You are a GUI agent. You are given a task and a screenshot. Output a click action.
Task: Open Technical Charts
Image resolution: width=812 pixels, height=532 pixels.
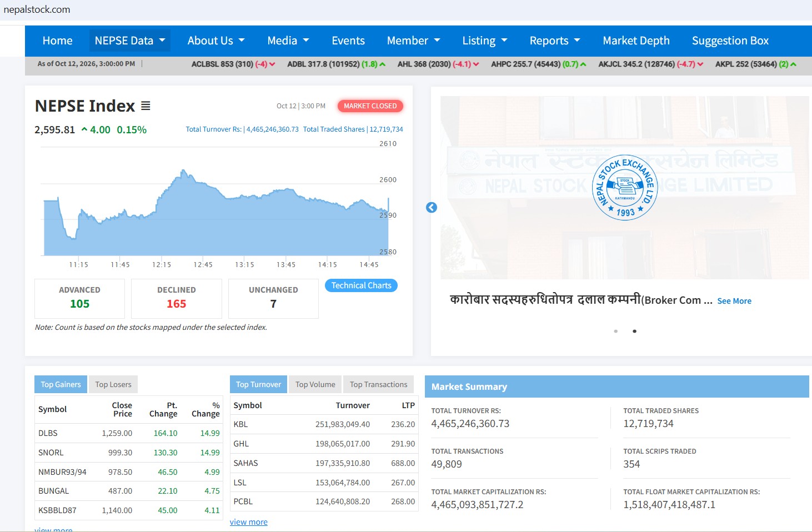(361, 285)
